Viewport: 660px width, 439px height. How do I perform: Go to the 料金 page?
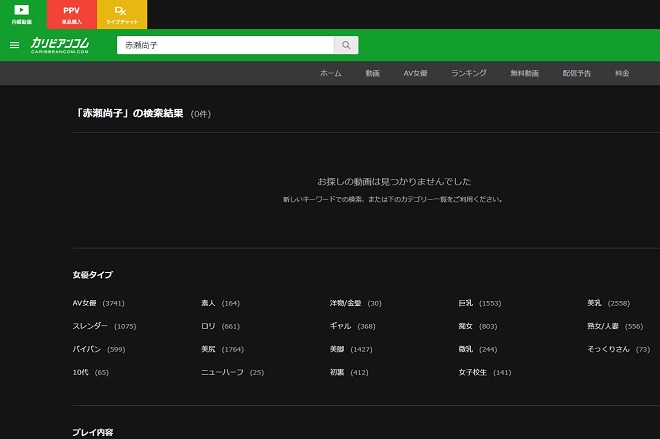[x=622, y=74]
